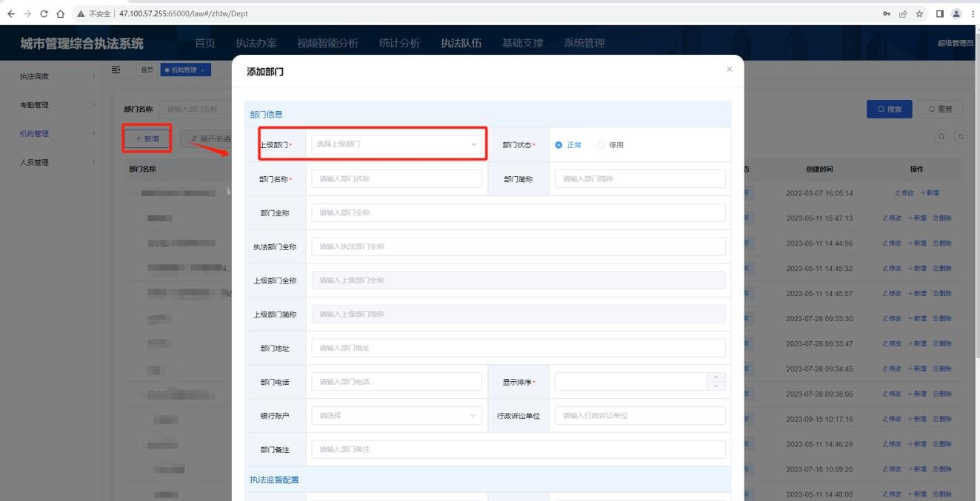The image size is (980, 501).
Task: Click 新增 in the 2023-05-11 14:45:32 row
Action: coord(917,269)
